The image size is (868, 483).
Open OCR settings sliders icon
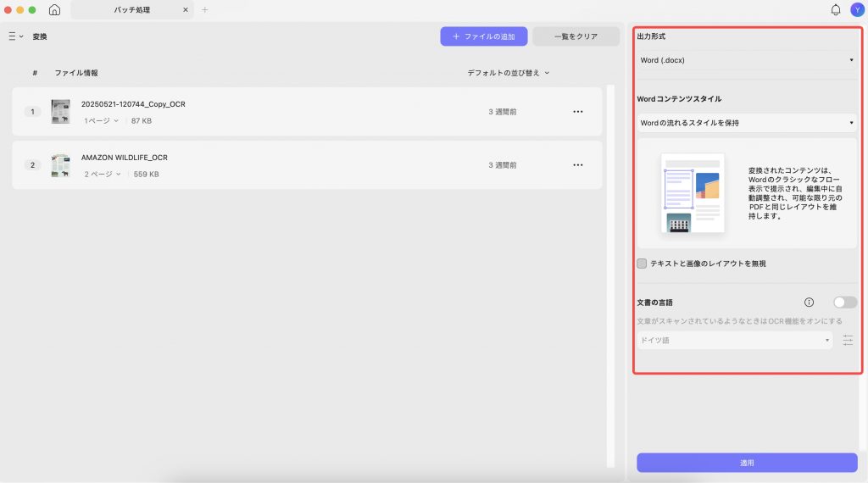[x=848, y=341]
